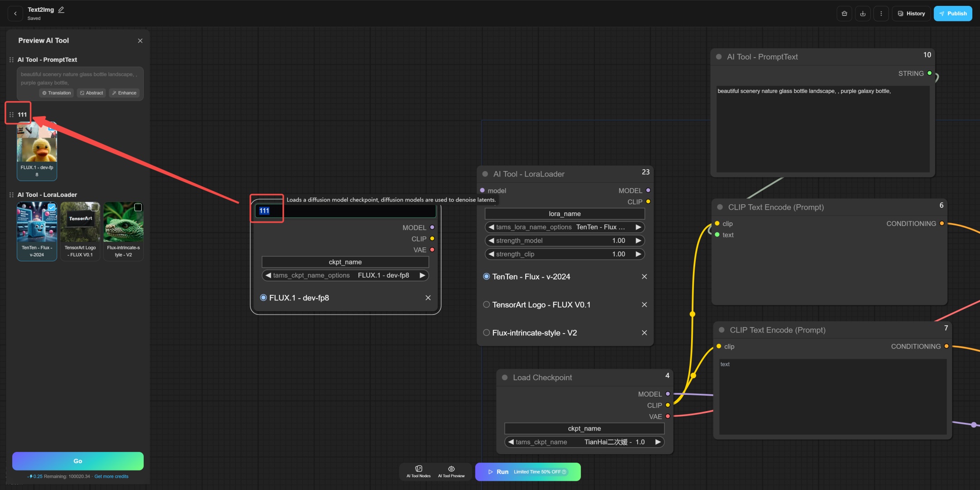Open the AI Tool Nodes panel
This screenshot has width=980, height=490.
point(418,471)
